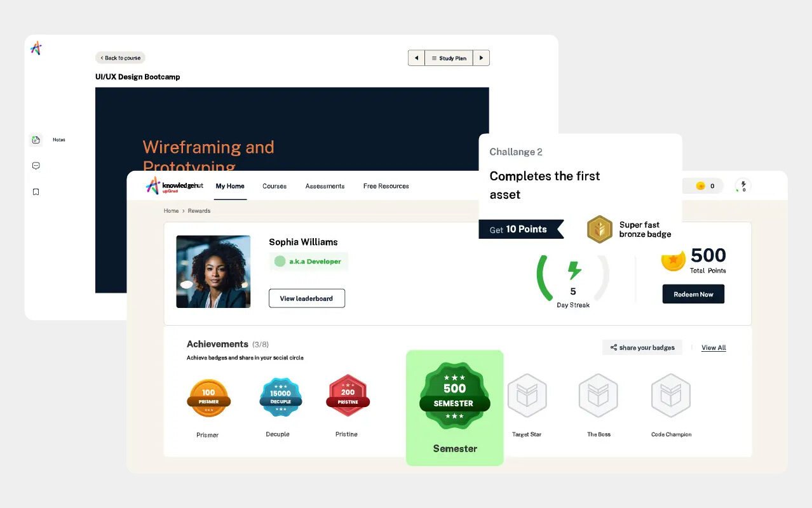Go to previous item in Study Plan

coord(416,58)
